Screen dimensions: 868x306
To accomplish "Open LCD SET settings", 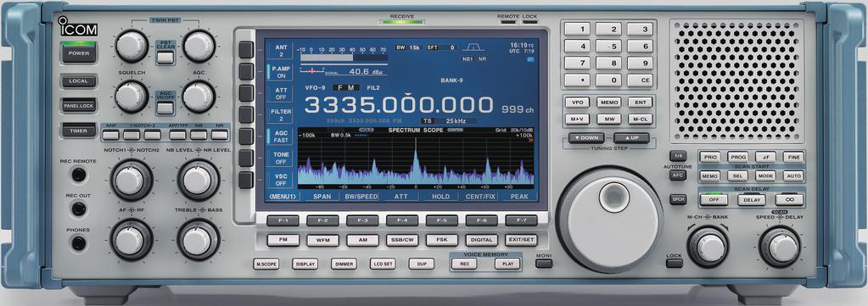I will point(383,264).
